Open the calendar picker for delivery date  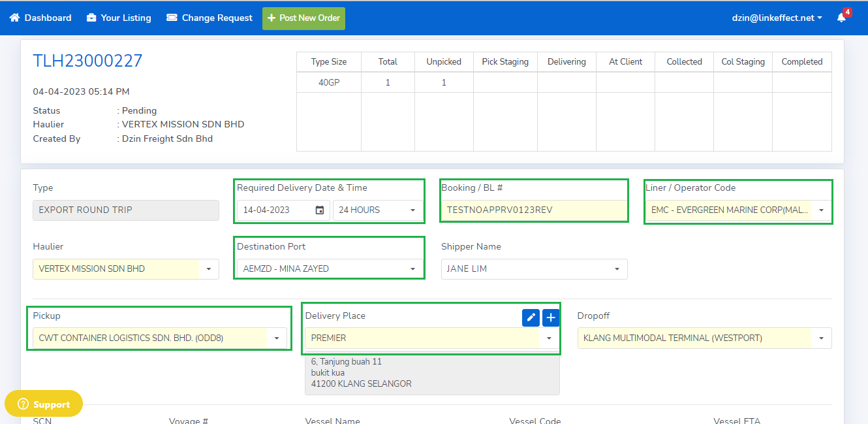coord(320,210)
